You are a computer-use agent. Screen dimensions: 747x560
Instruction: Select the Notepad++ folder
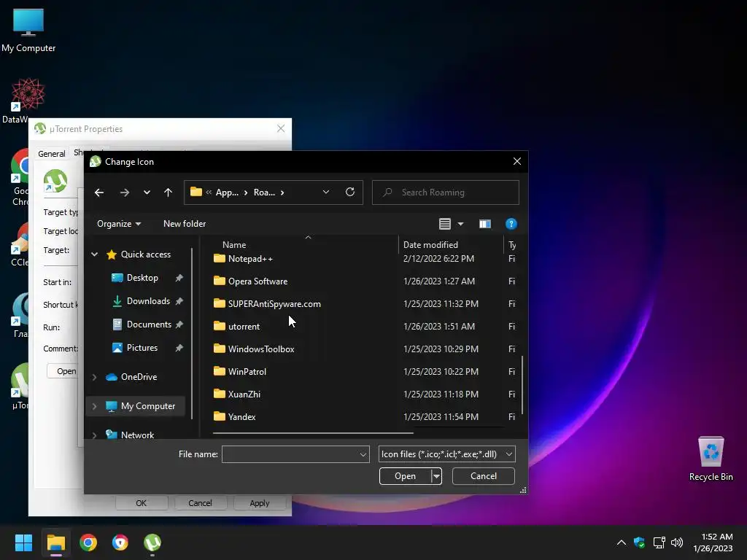(x=250, y=259)
